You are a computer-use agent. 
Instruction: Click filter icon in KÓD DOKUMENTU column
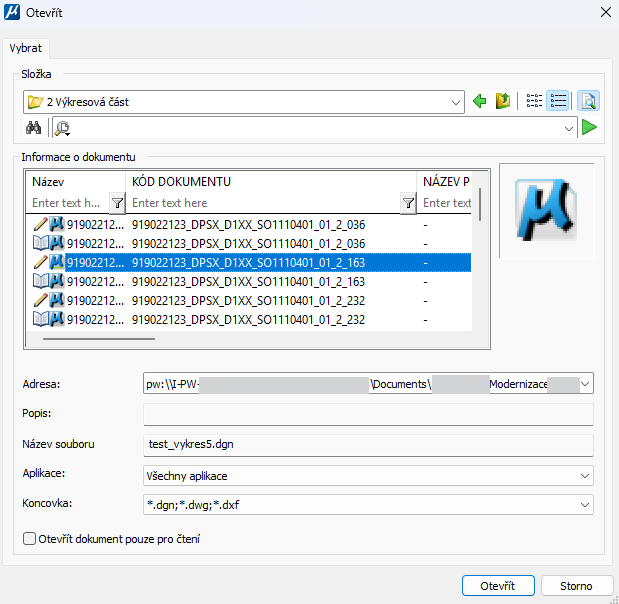point(408,203)
